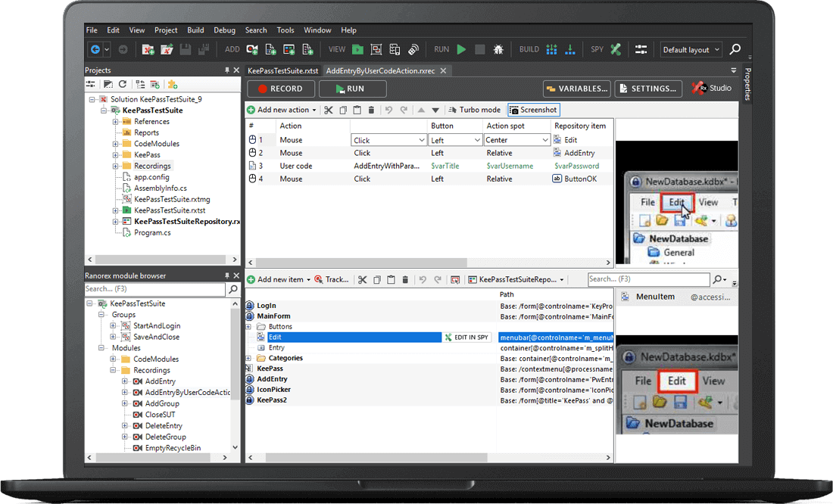Toggle the Screenshot view button

(533, 110)
